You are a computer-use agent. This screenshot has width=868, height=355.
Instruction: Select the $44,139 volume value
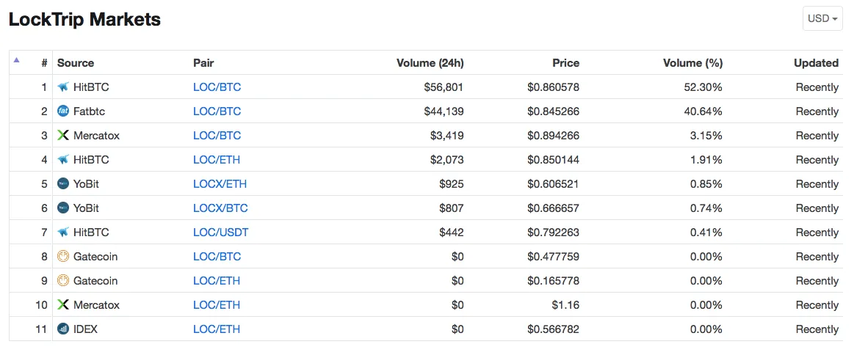point(444,111)
